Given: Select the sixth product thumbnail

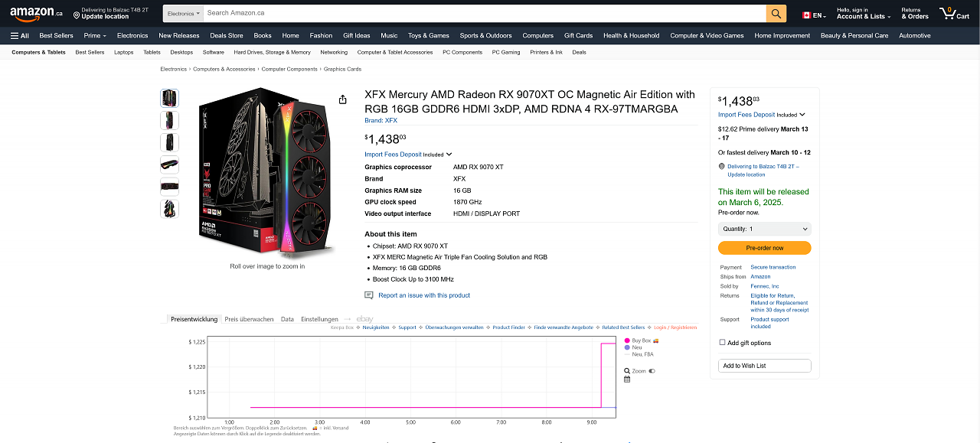Looking at the screenshot, I should [x=169, y=209].
